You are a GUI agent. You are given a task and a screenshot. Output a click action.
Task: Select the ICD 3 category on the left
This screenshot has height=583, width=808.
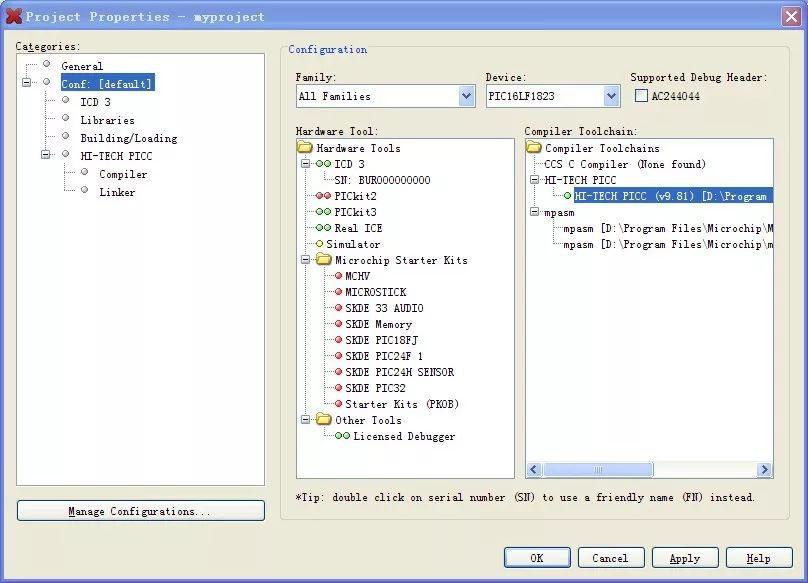[x=95, y=102]
